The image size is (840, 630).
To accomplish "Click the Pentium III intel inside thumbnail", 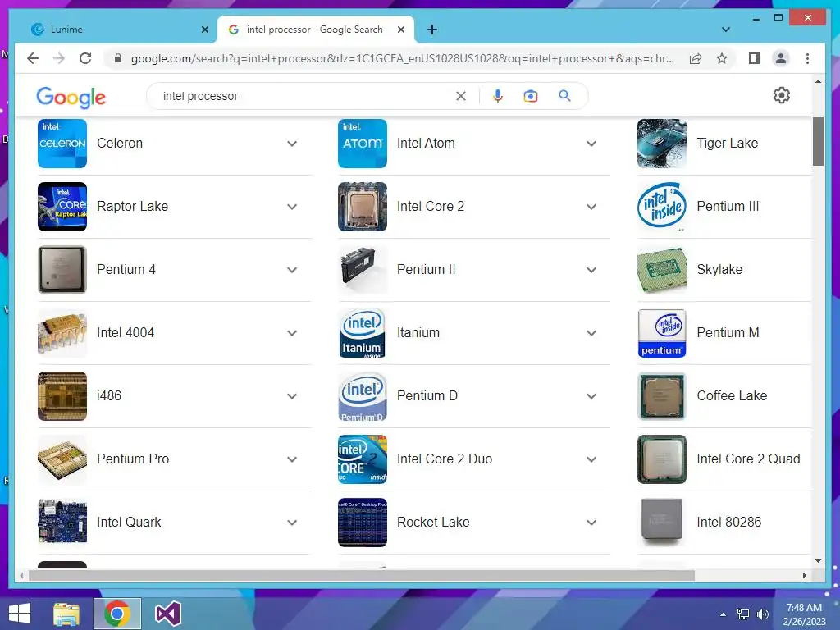I will pyautogui.click(x=662, y=207).
